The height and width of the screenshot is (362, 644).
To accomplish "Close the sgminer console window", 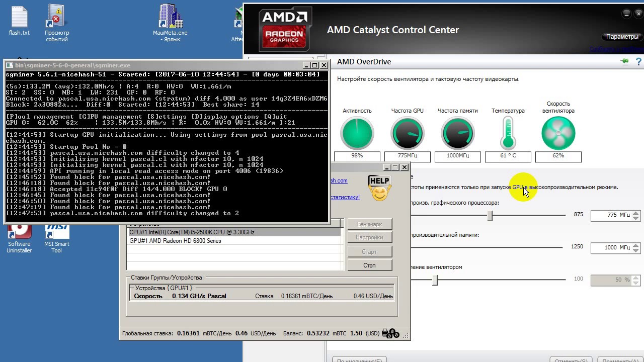I will 324,65.
